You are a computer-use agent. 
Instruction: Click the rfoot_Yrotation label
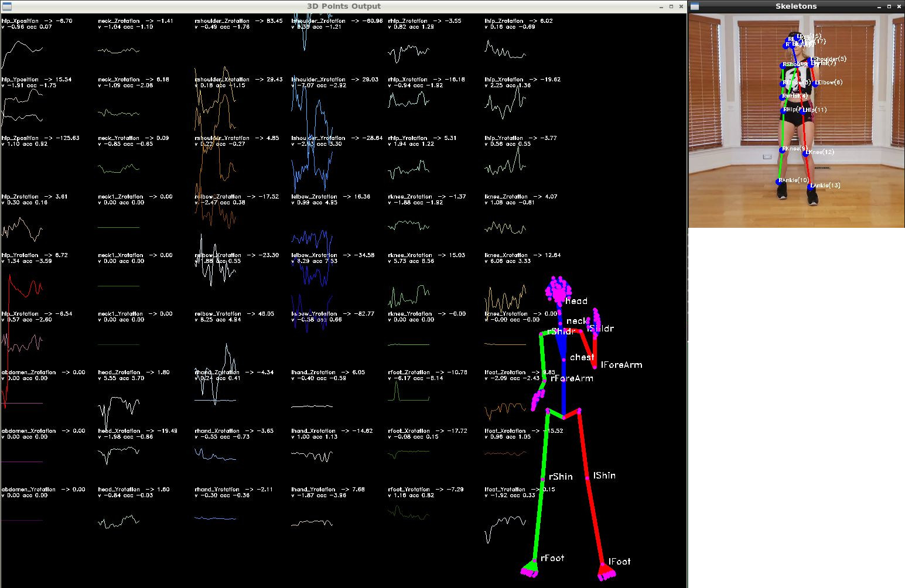410,489
